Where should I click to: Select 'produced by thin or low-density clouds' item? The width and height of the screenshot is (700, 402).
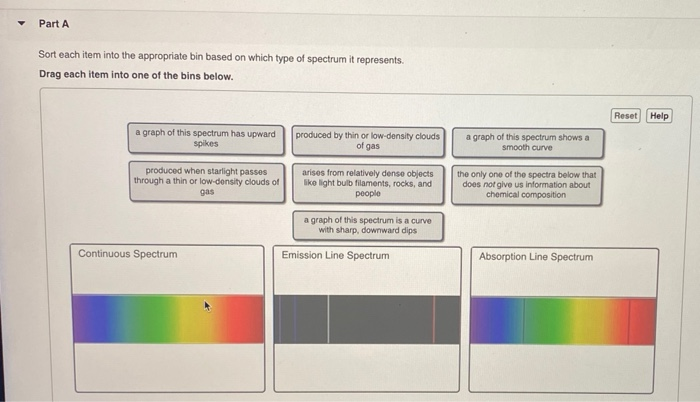pyautogui.click(x=368, y=141)
